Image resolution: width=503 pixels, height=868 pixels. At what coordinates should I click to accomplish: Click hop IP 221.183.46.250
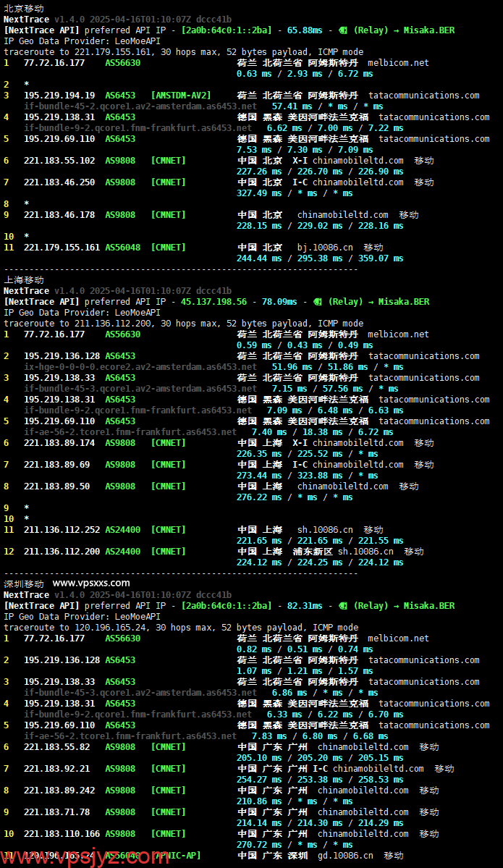click(x=59, y=182)
